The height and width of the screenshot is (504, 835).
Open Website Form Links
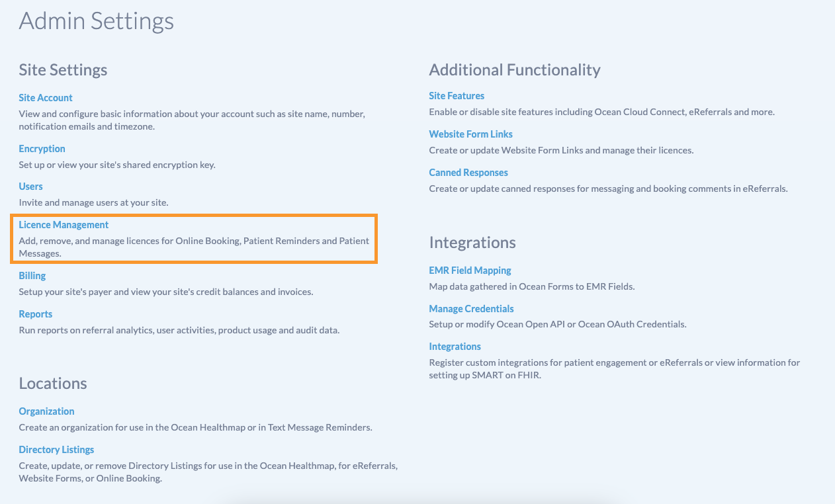(471, 134)
